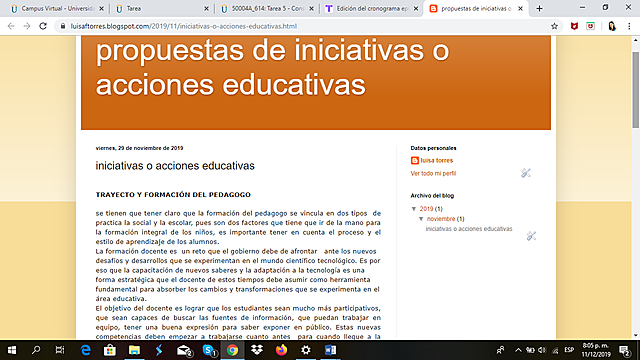Close the Tarea tab

[207, 9]
